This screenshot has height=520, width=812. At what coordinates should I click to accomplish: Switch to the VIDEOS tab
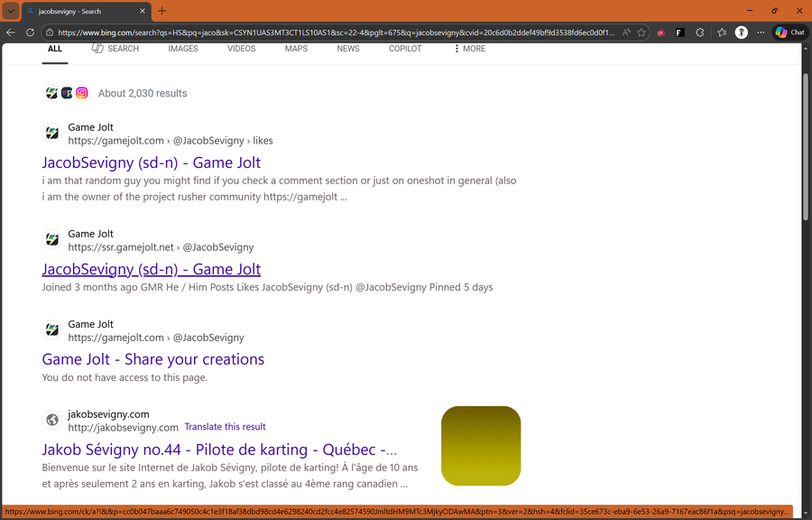(241, 49)
